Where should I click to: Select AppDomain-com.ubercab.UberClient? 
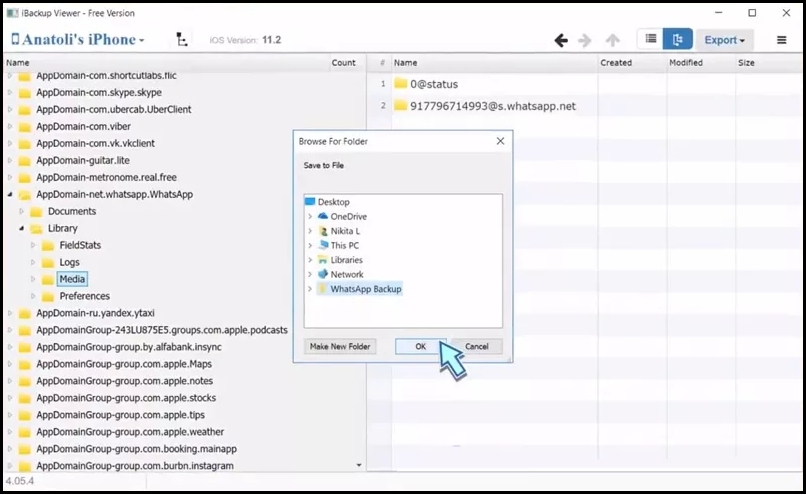click(114, 109)
